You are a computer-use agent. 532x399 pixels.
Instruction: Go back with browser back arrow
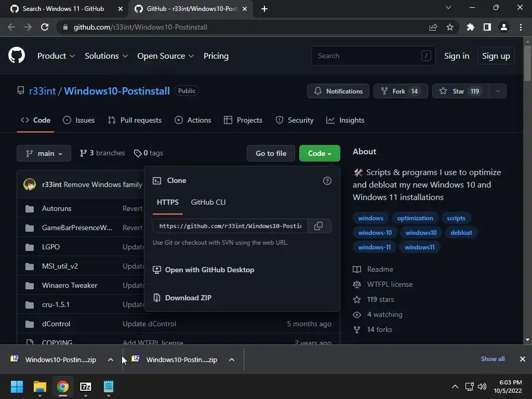11,27
